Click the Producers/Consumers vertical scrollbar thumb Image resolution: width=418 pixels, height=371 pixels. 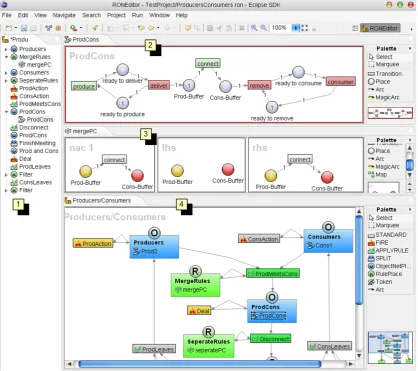359,260
